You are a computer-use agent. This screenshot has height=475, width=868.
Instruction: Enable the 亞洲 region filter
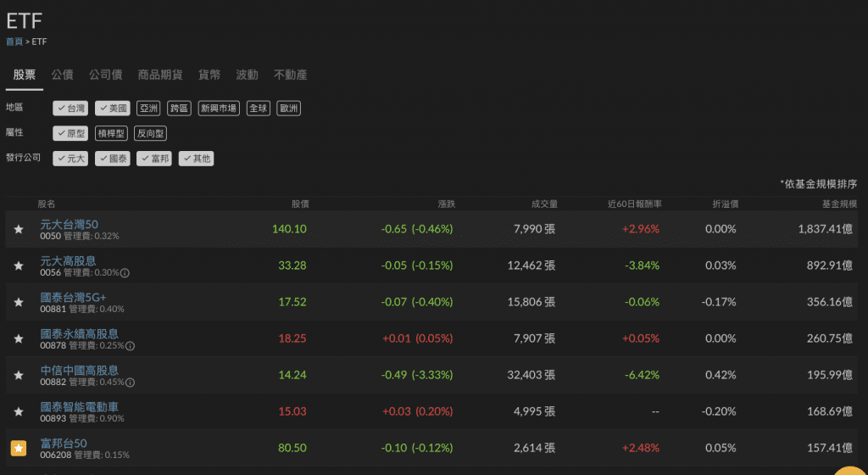point(148,109)
